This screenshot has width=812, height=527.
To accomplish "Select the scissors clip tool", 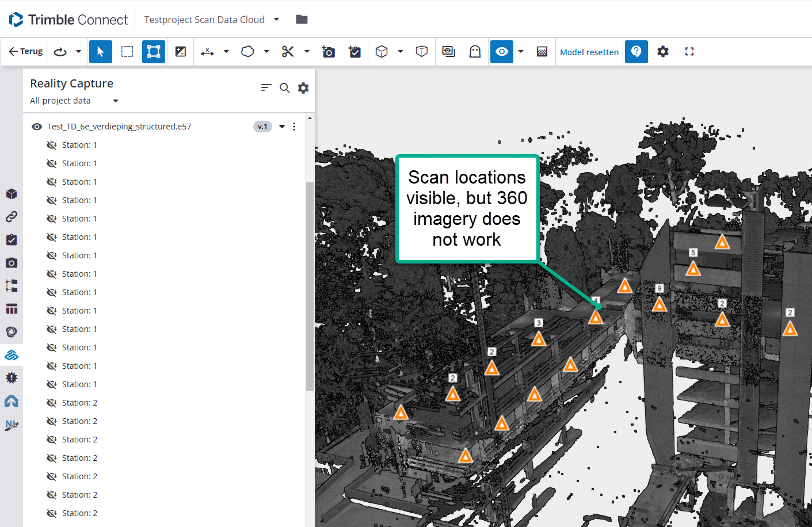I will (x=288, y=52).
